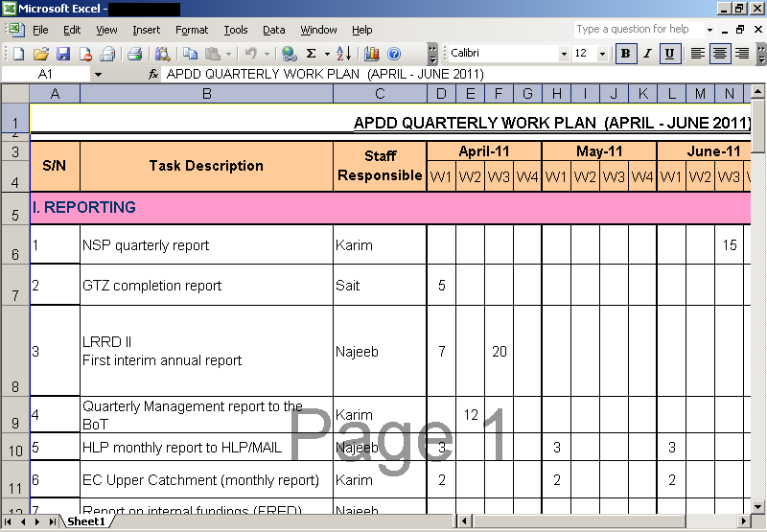
Task: Open a file with the Open folder icon
Action: point(40,54)
